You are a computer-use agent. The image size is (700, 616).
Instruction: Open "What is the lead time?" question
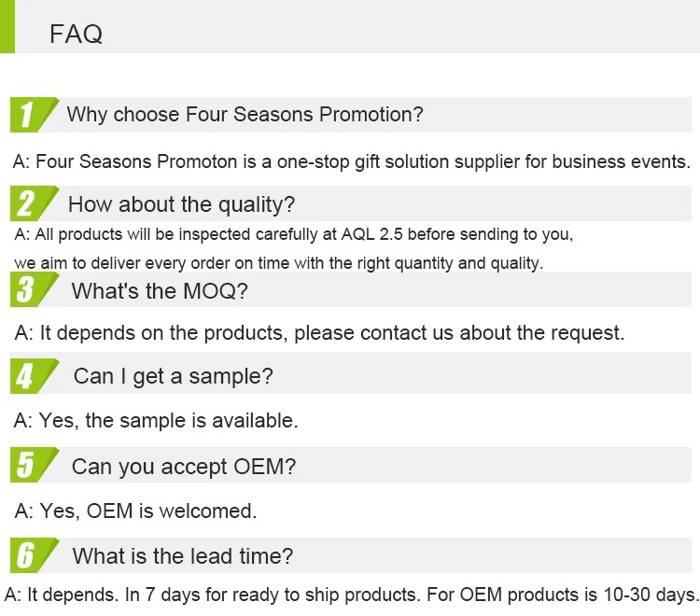(182, 556)
